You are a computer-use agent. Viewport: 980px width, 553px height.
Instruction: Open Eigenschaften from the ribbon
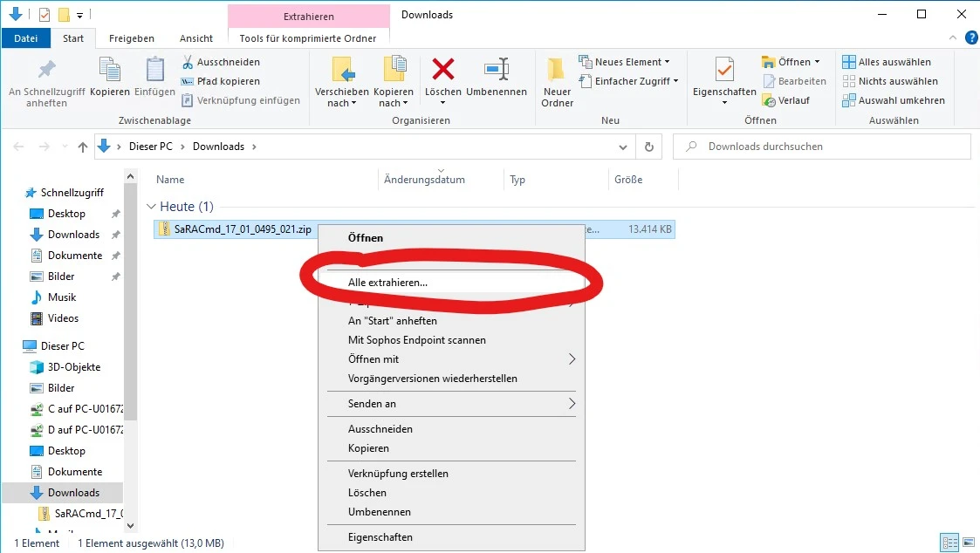(x=723, y=70)
